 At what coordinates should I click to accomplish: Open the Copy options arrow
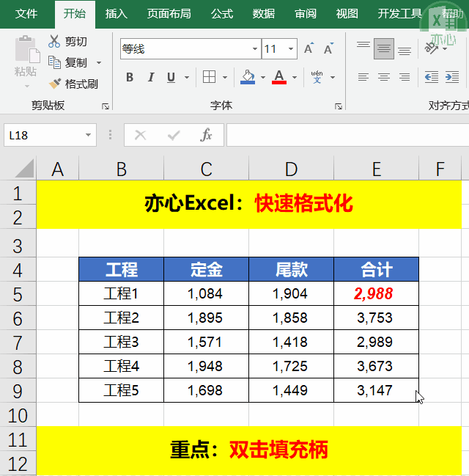[x=99, y=63]
